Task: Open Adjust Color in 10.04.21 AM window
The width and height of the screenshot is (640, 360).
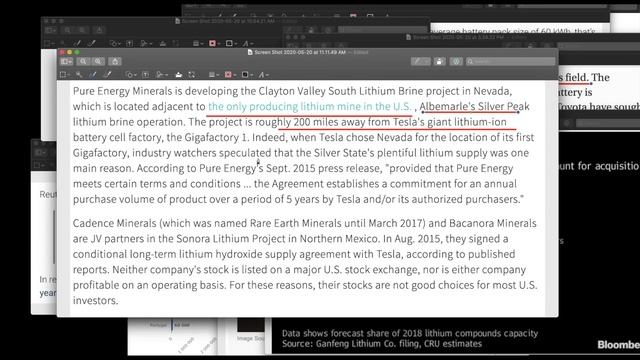Action: [x=163, y=43]
